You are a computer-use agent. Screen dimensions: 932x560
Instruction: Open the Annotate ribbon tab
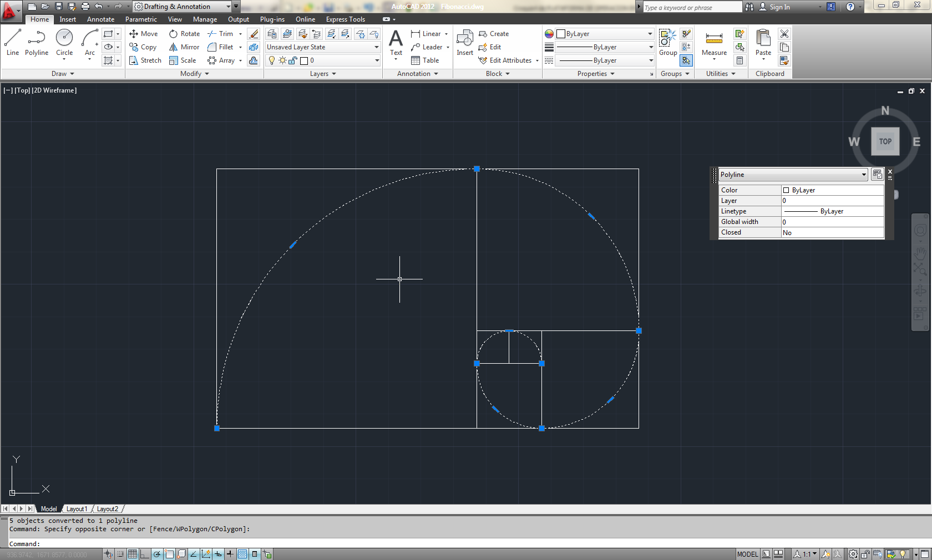point(100,19)
